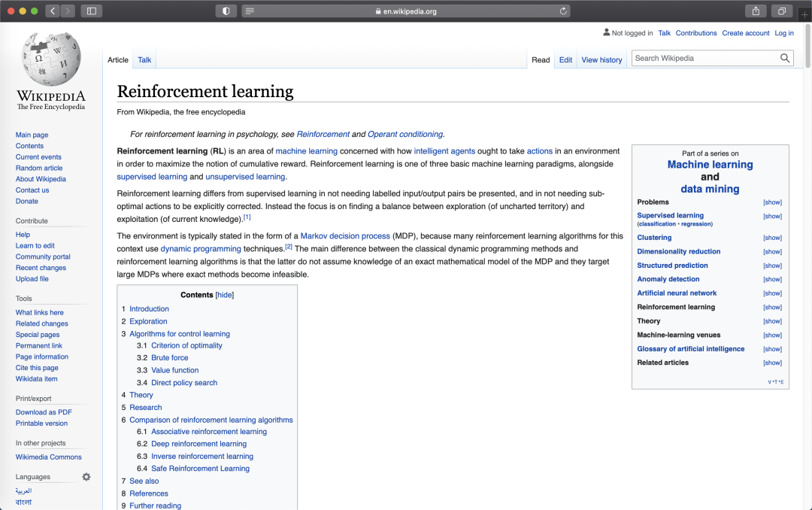
Task: Show the Reinforcement learning section
Action: point(772,308)
